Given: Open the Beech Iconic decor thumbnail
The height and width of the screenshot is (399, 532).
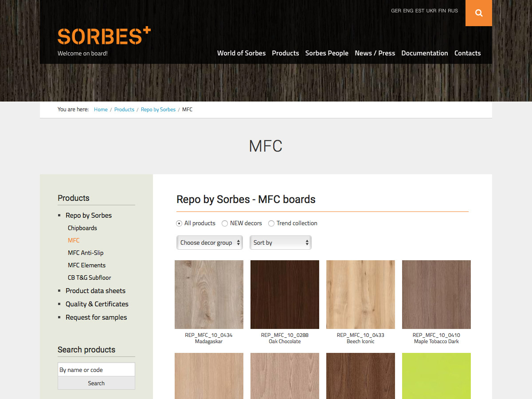Looking at the screenshot, I should [x=360, y=294].
